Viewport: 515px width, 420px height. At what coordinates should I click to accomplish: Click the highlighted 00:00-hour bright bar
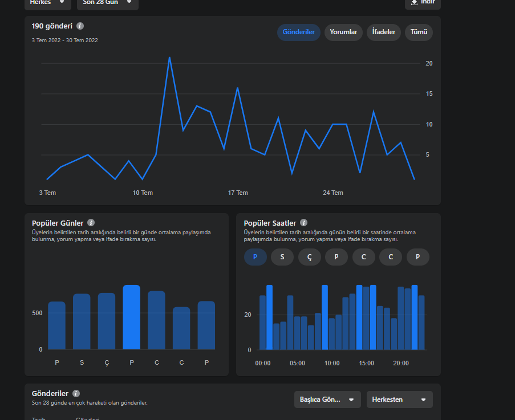click(269, 317)
